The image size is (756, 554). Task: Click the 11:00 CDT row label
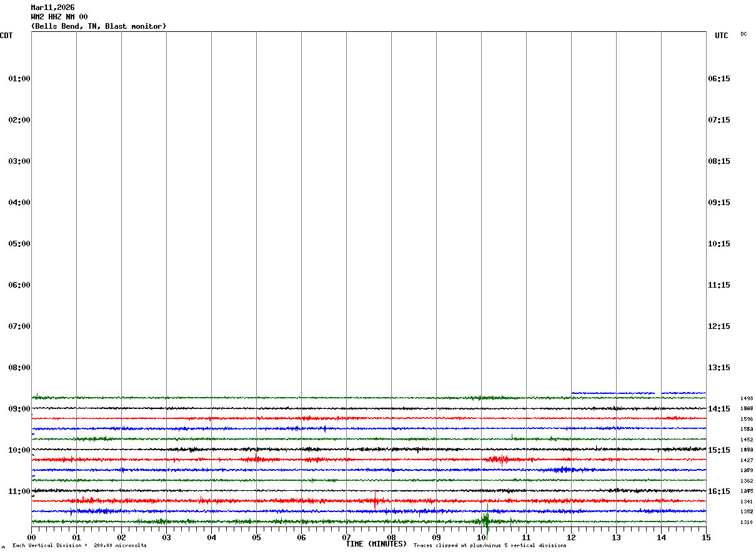pos(19,491)
